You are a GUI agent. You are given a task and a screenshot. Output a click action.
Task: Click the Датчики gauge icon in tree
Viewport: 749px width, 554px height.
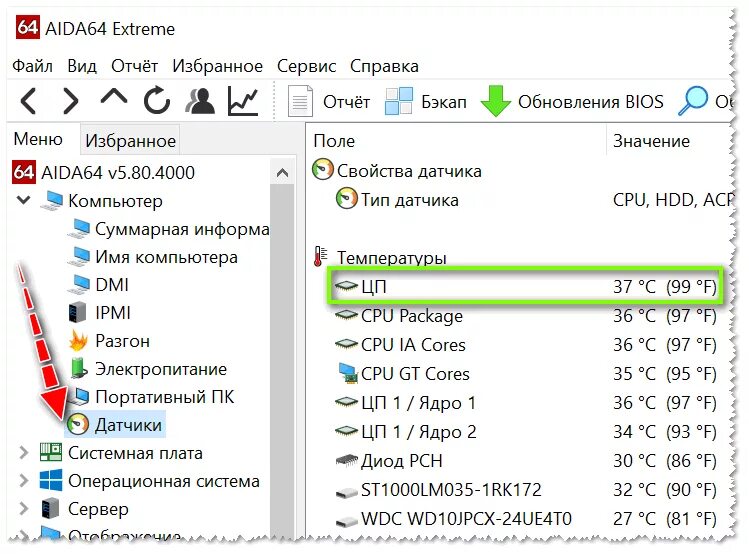77,424
